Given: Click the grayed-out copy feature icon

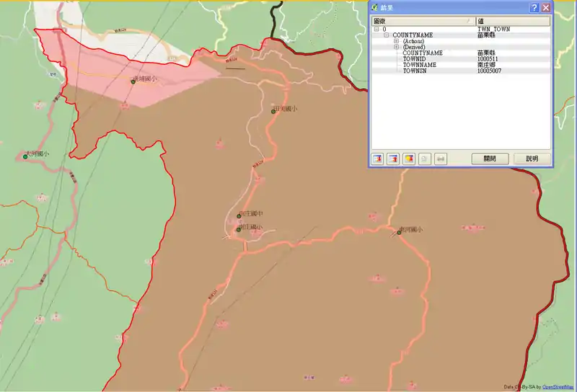Looking at the screenshot, I should point(425,159).
